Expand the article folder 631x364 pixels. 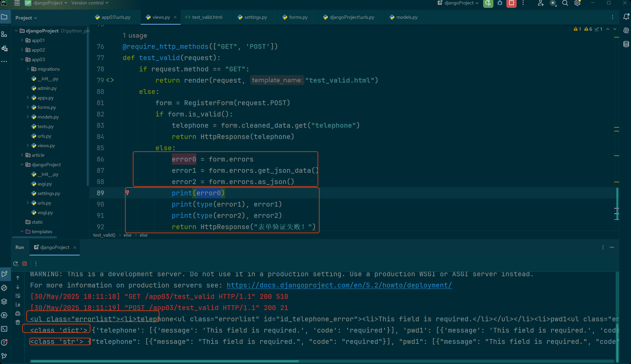coord(22,155)
